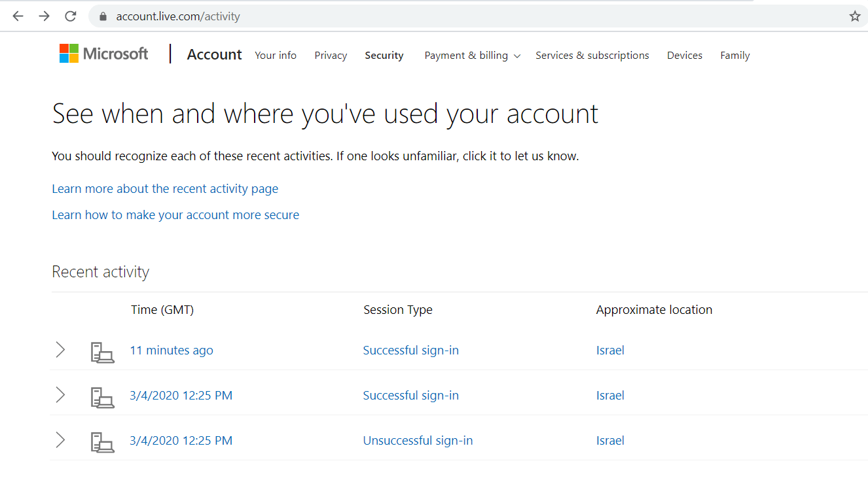Click the Unsuccessful sign-in session link
This screenshot has width=868, height=497.
(418, 440)
